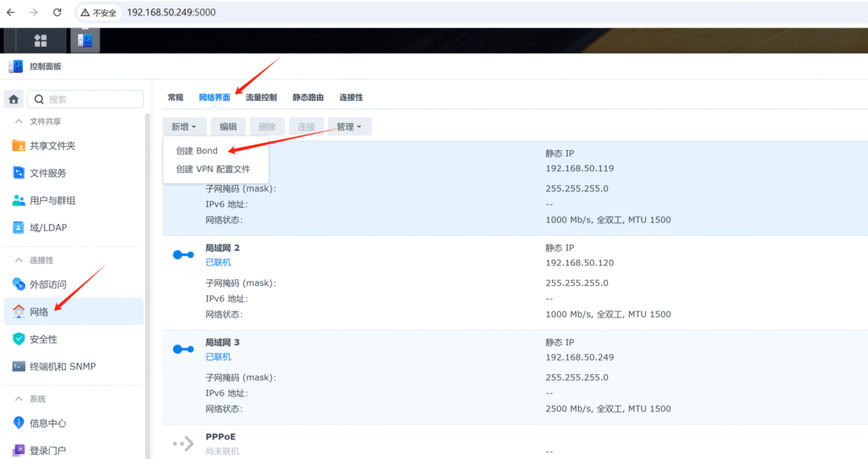Click the 编辑 button
This screenshot has height=459, width=868.
228,126
